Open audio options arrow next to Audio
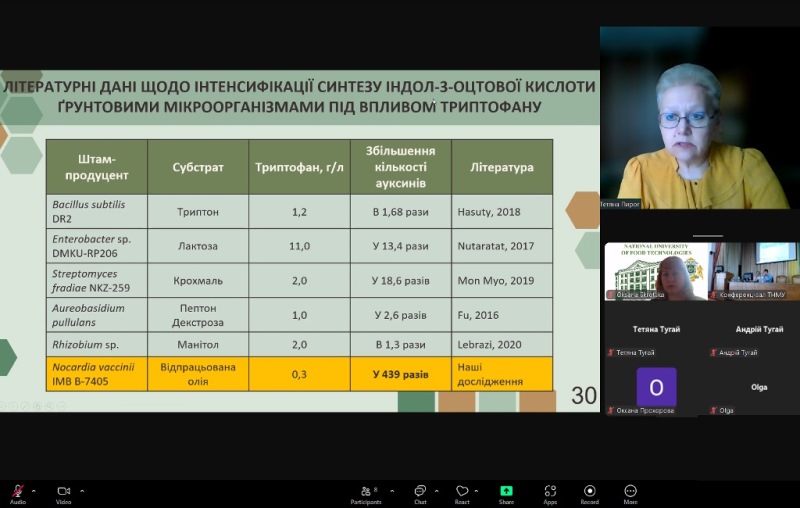Image resolution: width=800 pixels, height=508 pixels. click(34, 491)
